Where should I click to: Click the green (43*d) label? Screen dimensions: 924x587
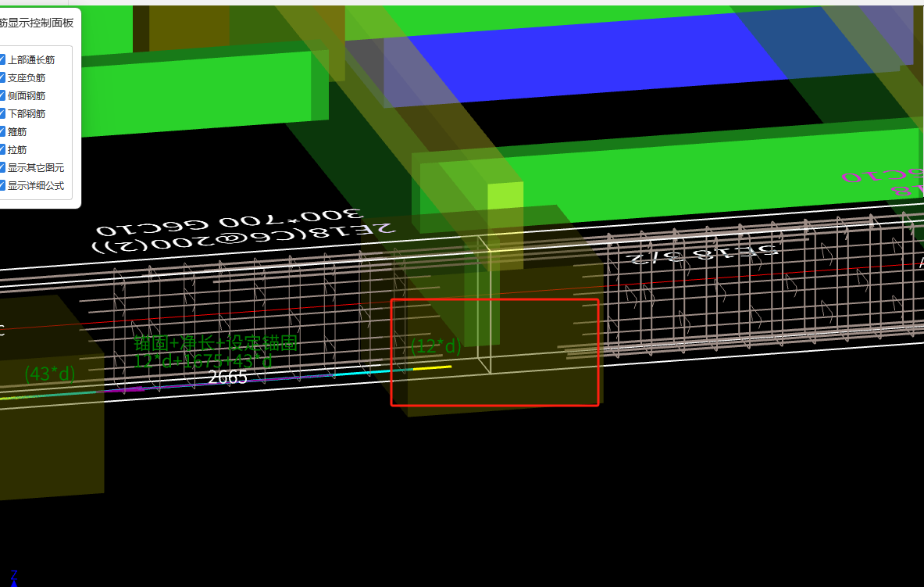[x=50, y=374]
